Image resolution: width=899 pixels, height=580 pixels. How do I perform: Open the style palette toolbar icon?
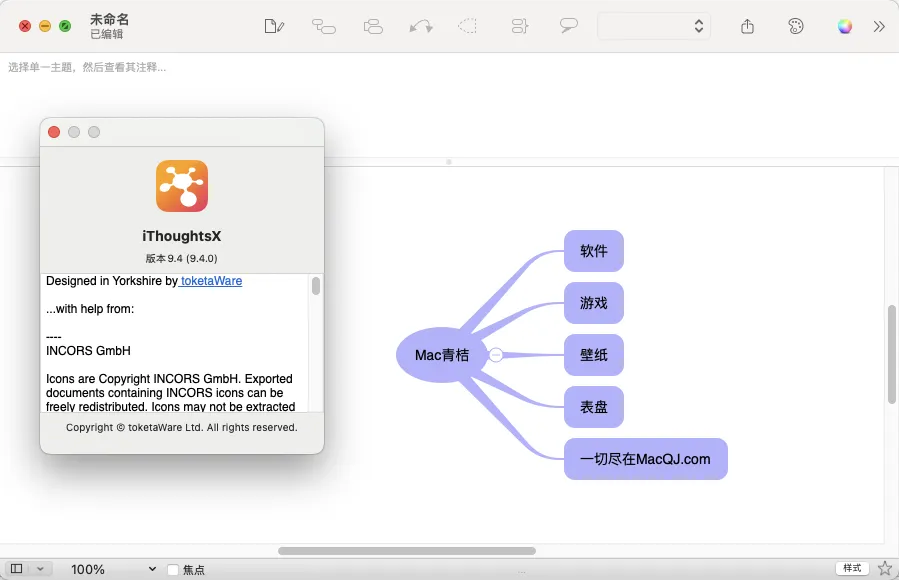796,26
